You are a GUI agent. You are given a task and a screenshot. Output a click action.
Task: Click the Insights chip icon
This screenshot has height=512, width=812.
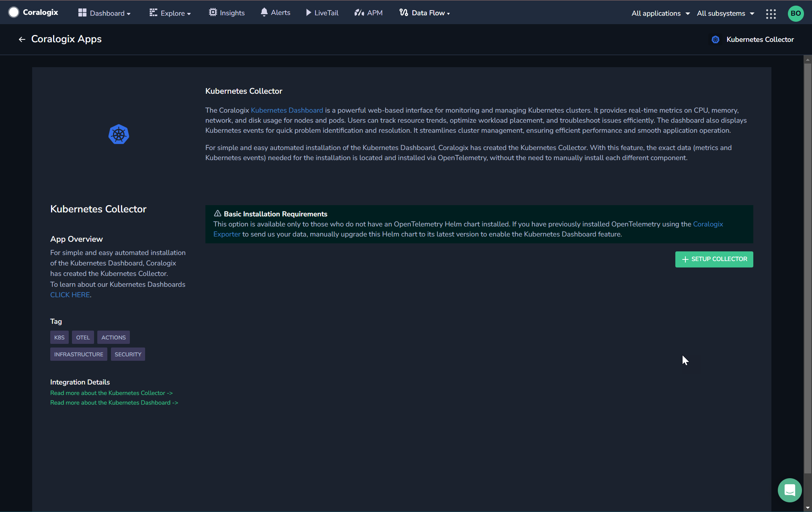[213, 12]
